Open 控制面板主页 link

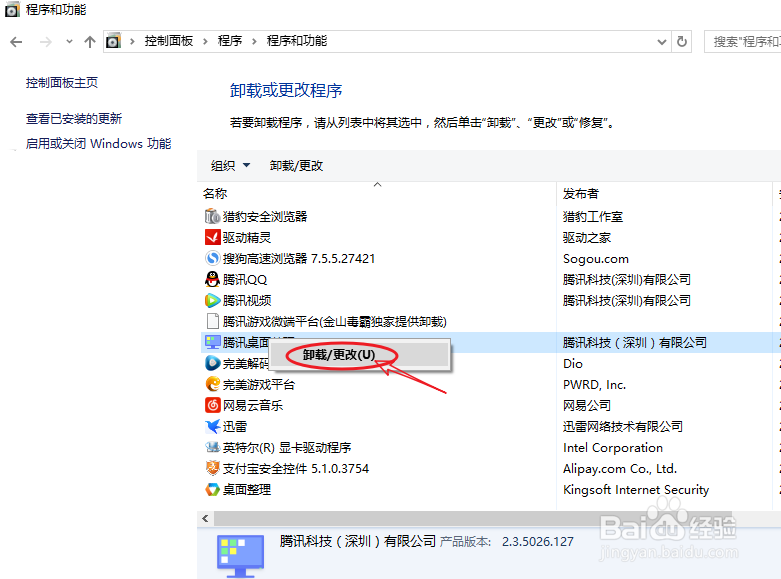[62, 83]
